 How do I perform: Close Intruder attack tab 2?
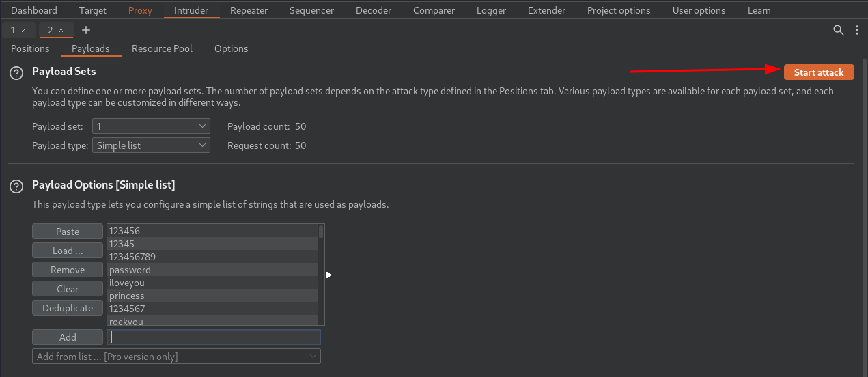[x=61, y=30]
